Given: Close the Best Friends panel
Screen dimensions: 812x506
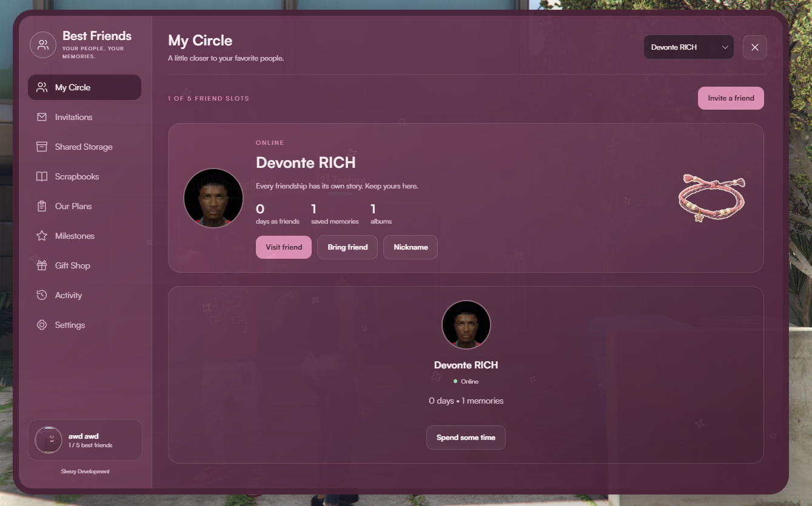Looking at the screenshot, I should 755,47.
